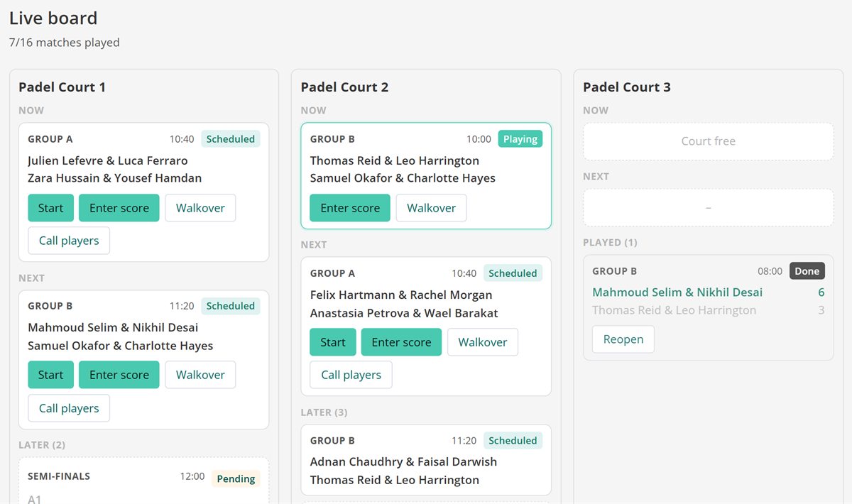Reopen the Mahmoud Selim & Nikhil Desai finished match
The width and height of the screenshot is (852, 504).
point(623,339)
